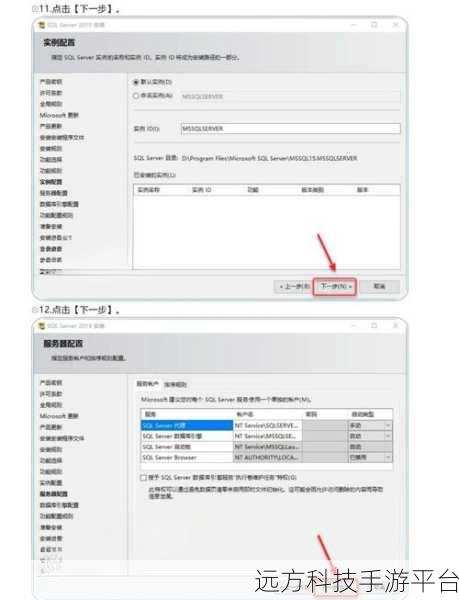Viewport: 459px width, 600px height.
Task: Click SQL Server setup icon in 实例配置 window title bar
Action: (x=42, y=25)
